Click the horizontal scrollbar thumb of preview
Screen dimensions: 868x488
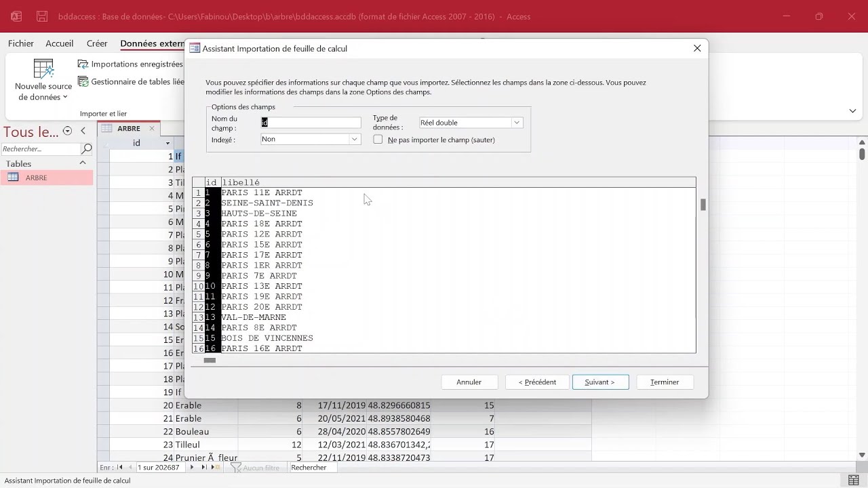point(210,361)
